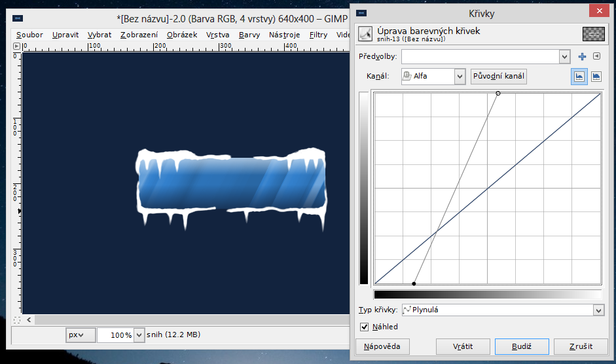Click the horizontal scrollbar track in GIMP window
Viewport: 616px width, 364px height.
192,319
